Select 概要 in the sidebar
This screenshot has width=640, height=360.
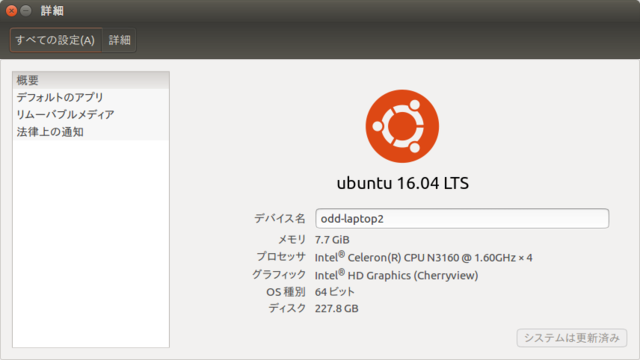tap(91, 80)
